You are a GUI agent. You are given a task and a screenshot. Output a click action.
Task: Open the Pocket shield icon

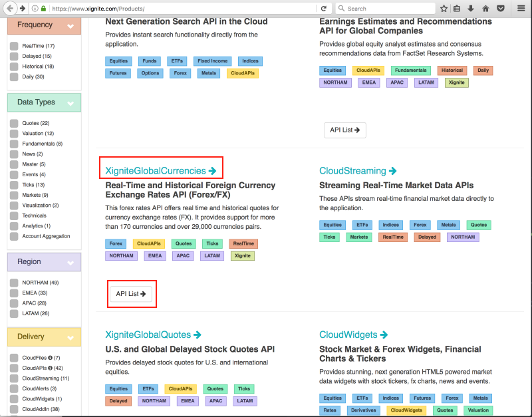click(501, 9)
